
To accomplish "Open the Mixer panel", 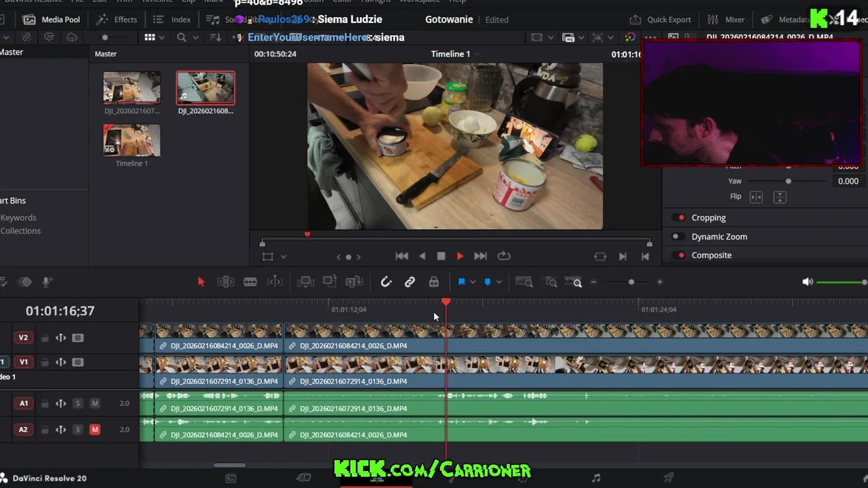I will pos(726,20).
